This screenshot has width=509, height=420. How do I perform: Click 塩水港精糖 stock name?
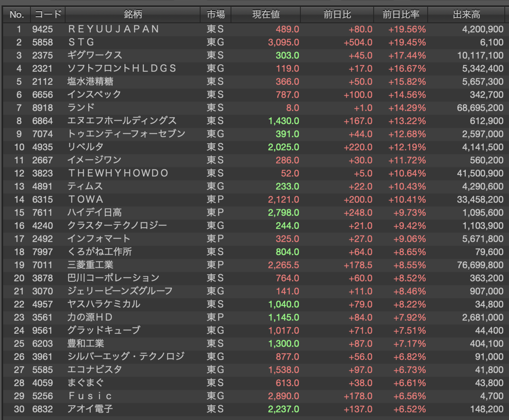[x=90, y=81]
